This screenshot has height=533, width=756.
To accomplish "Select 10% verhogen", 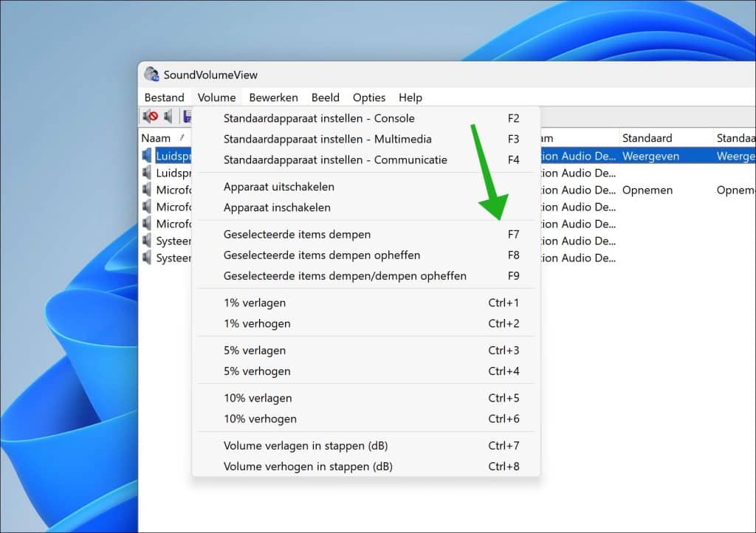I will 366,419.
